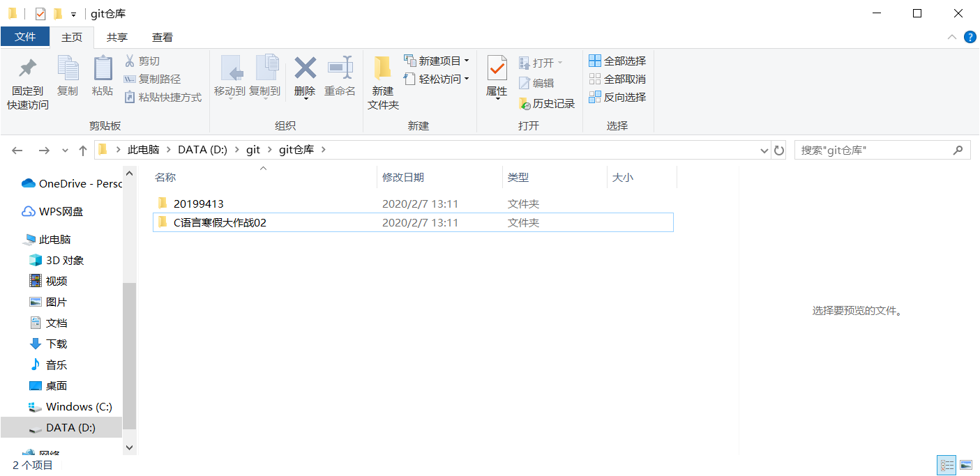Click 反向选择 invert selection

[617, 98]
